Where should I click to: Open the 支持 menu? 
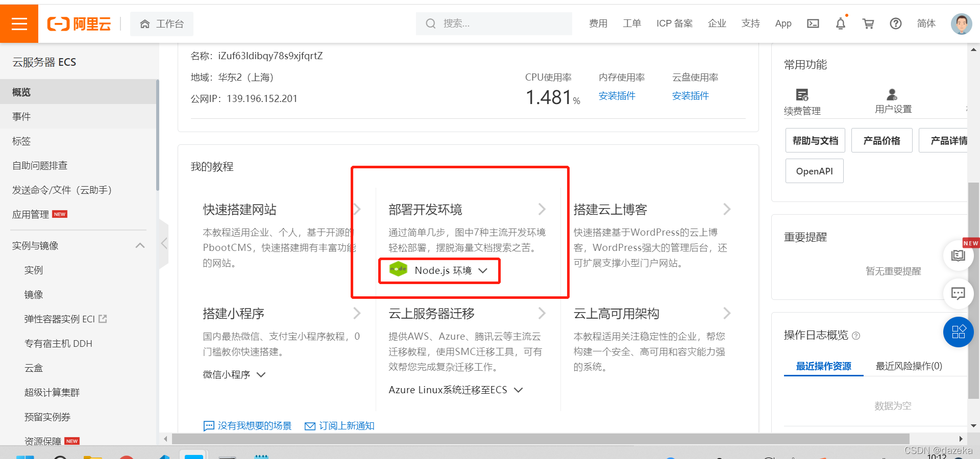(751, 23)
